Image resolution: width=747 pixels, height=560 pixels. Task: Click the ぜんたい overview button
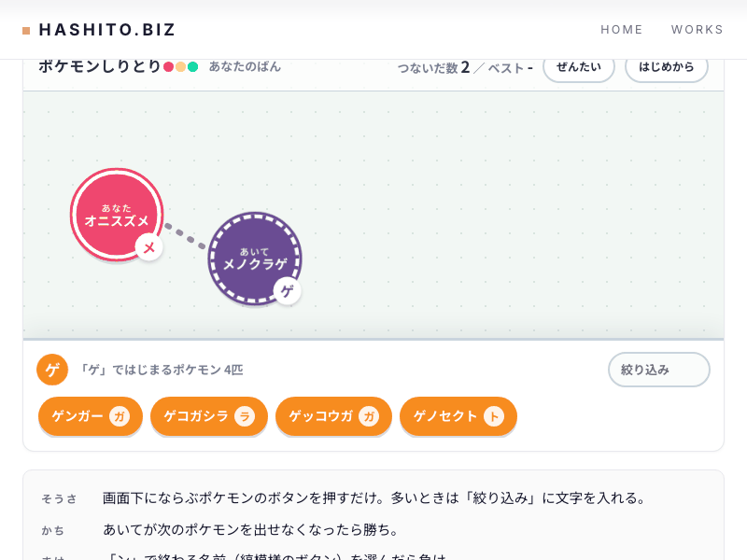[x=579, y=67]
